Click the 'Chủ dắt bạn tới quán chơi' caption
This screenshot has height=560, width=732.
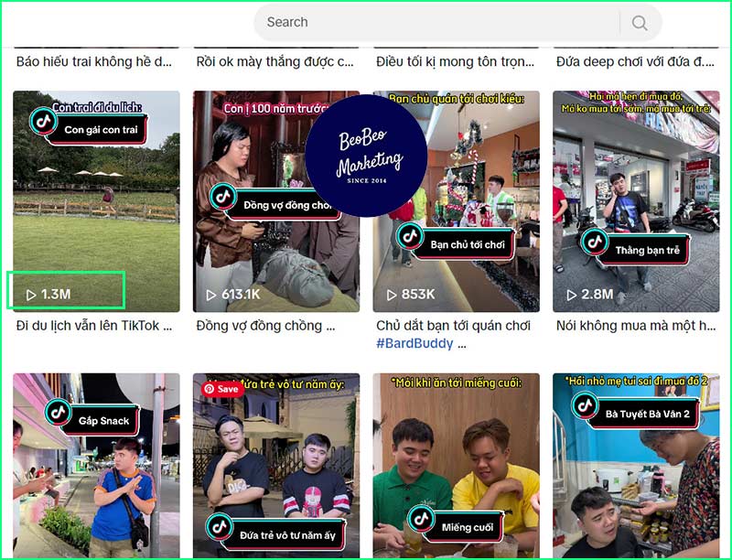click(x=452, y=326)
